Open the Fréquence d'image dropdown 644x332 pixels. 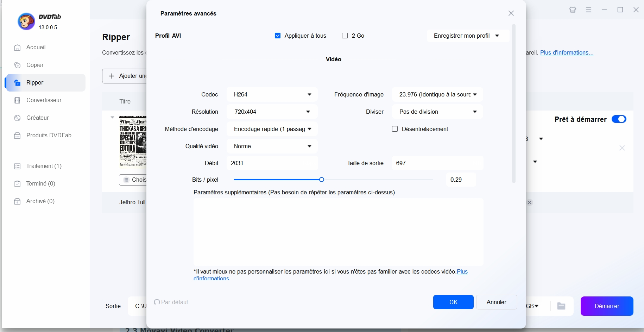click(437, 94)
